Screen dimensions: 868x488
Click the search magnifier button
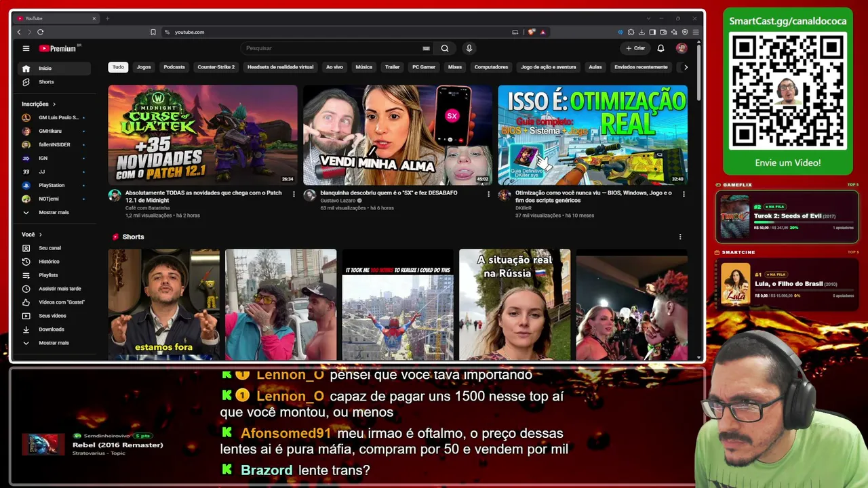[x=444, y=48]
